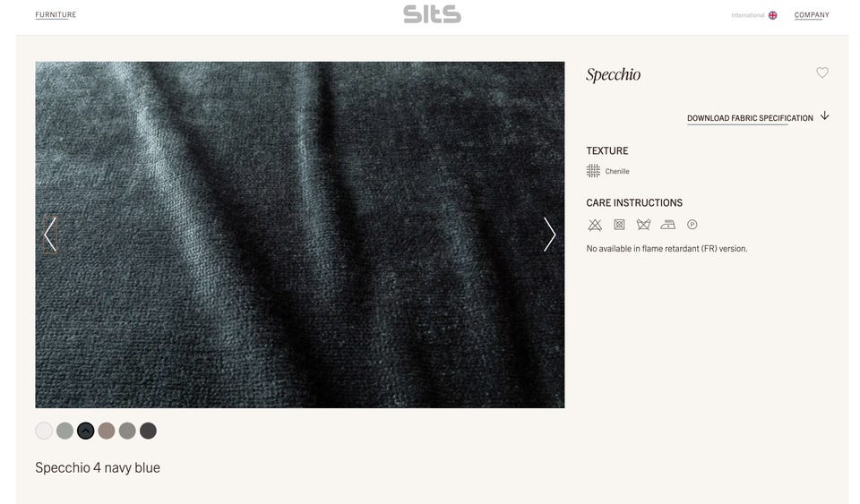Click the do-not-bleach care icon
The height and width of the screenshot is (504, 860).
click(x=595, y=225)
